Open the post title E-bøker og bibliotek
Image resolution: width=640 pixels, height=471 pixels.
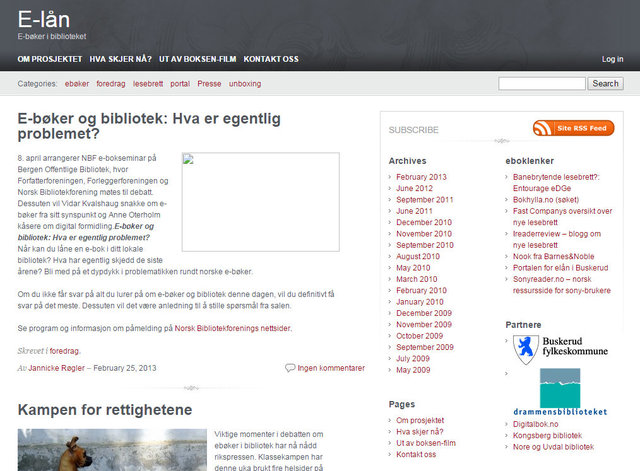pyautogui.click(x=149, y=126)
